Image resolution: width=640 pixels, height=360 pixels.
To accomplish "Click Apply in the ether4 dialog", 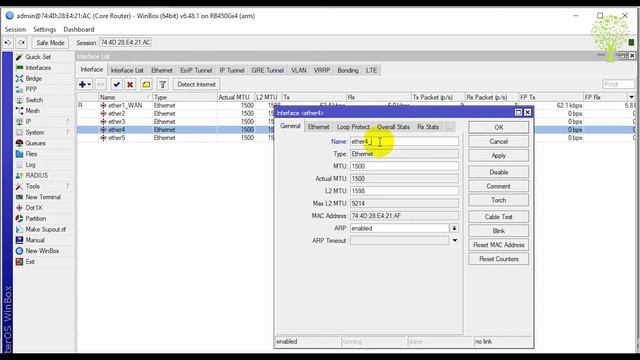I will pyautogui.click(x=498, y=156).
